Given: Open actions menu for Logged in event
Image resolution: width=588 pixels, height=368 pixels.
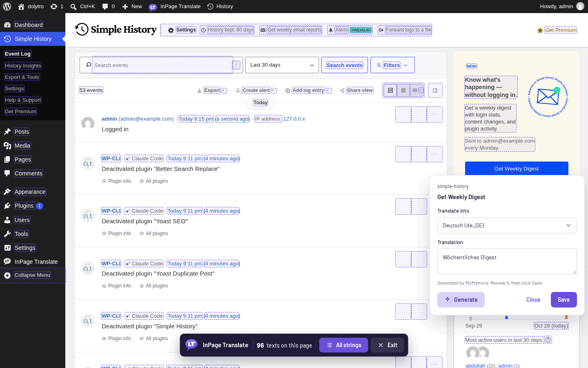Looking at the screenshot, I should [x=434, y=114].
